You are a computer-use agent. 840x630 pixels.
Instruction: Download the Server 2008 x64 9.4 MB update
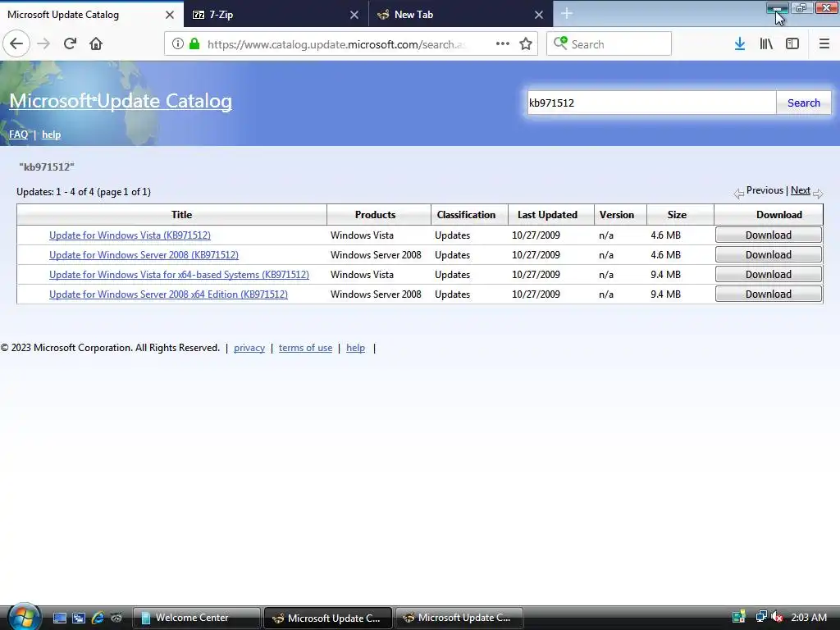tap(768, 294)
